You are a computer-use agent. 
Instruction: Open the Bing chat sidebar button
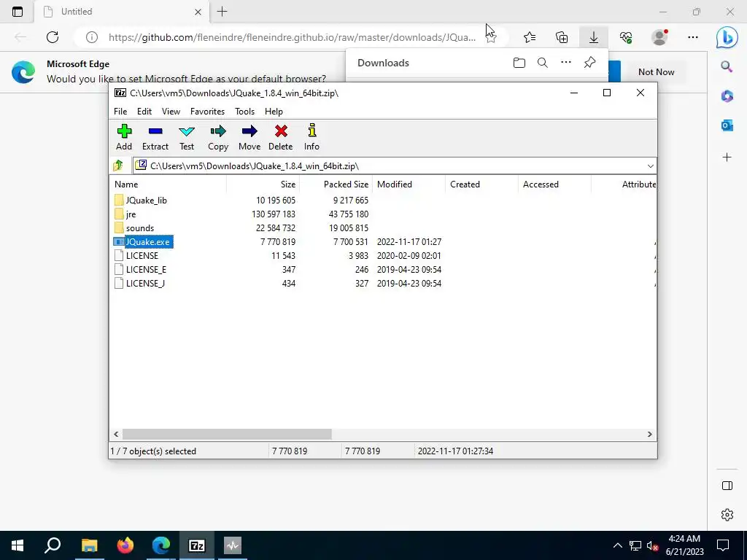(x=727, y=37)
